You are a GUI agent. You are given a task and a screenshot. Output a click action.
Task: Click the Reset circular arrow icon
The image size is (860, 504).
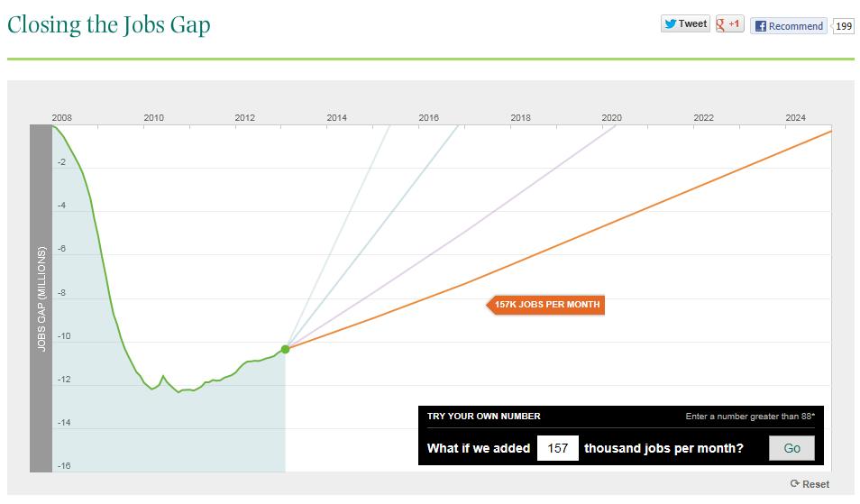pyautogui.click(x=795, y=484)
